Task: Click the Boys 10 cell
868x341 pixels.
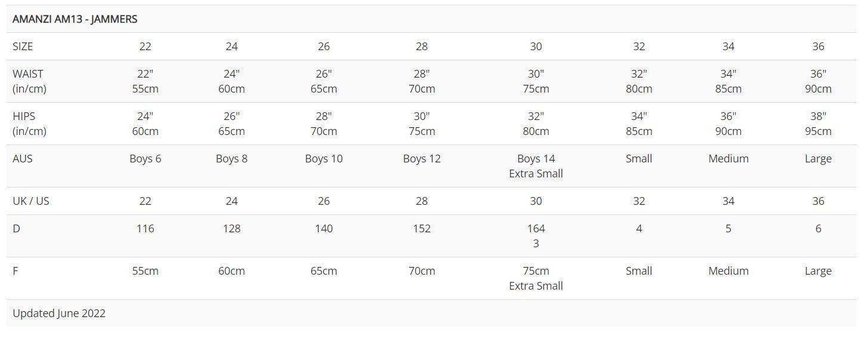Action: 324,159
